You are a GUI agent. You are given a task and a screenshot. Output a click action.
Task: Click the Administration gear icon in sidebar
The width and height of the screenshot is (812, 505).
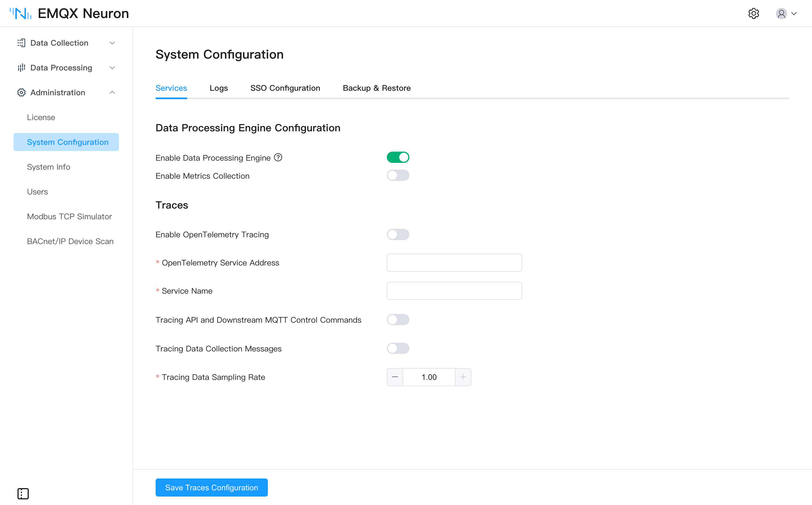21,92
